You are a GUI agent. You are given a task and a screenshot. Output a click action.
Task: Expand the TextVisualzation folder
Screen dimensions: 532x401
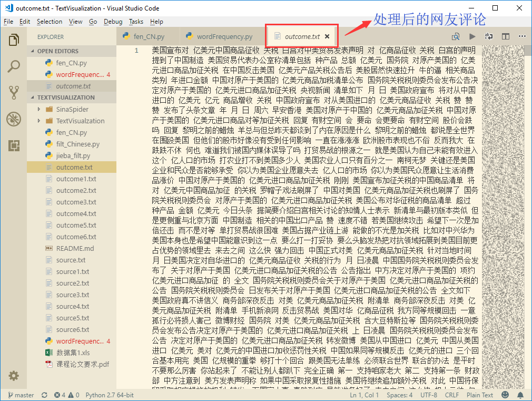pyautogui.click(x=72, y=121)
